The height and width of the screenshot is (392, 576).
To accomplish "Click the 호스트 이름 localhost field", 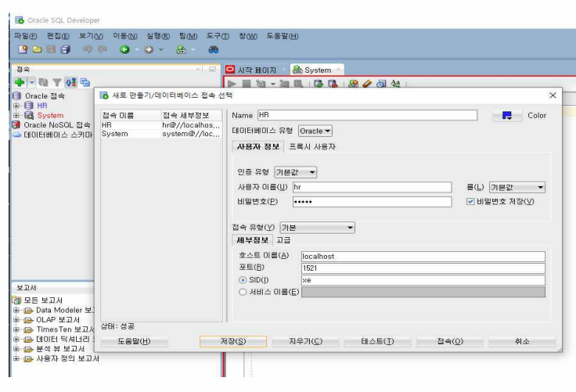I will coord(423,257).
